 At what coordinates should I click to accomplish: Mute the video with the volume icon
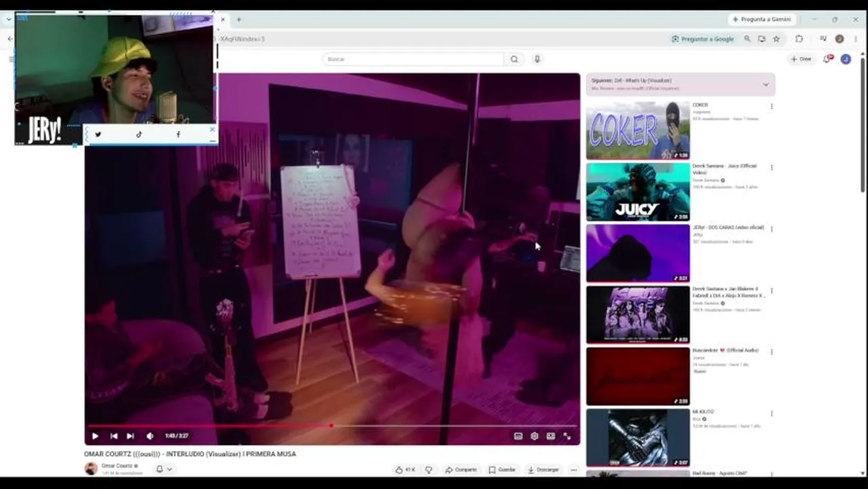click(149, 436)
